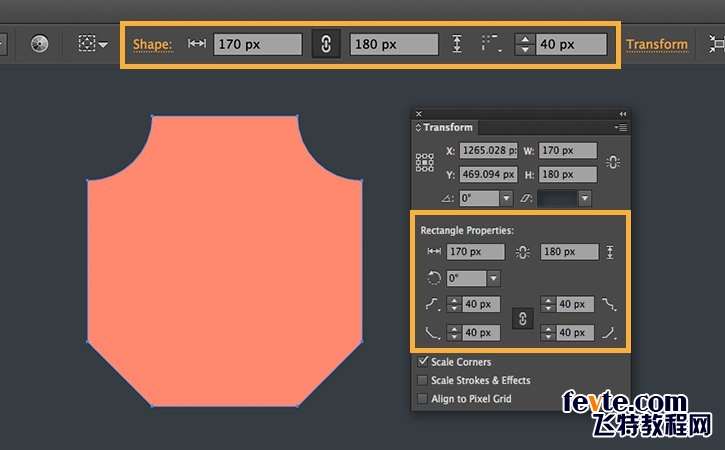Click the shape width field in control bar

[x=258, y=44]
